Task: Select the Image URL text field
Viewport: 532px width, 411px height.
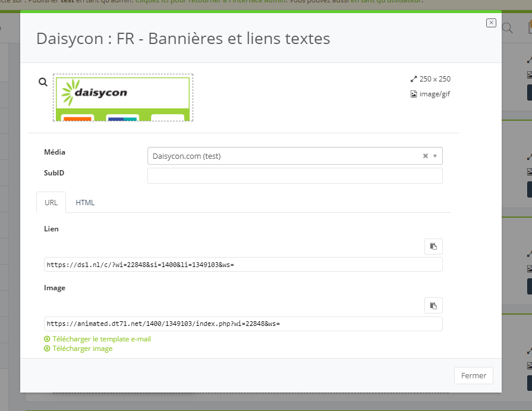Action: (243, 324)
